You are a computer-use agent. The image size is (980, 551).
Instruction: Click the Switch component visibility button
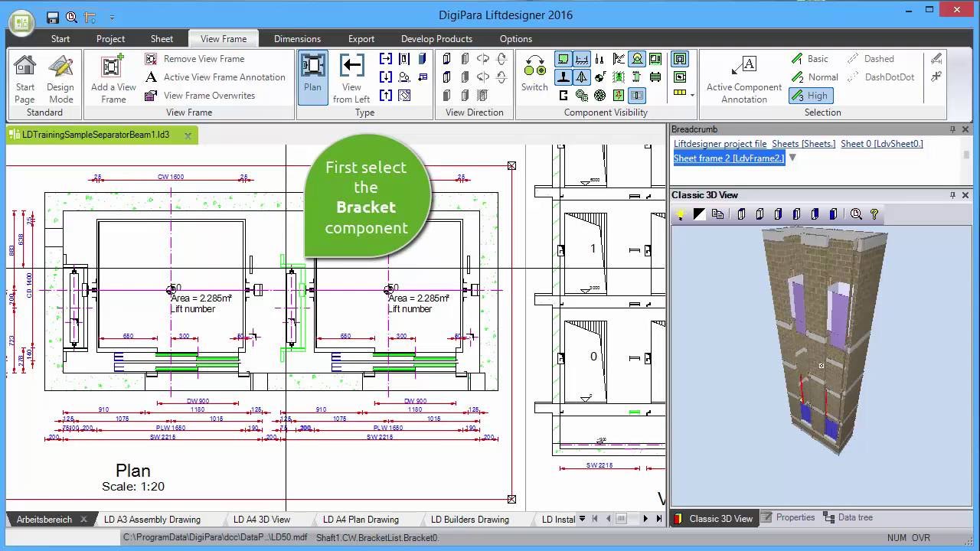pyautogui.click(x=534, y=73)
